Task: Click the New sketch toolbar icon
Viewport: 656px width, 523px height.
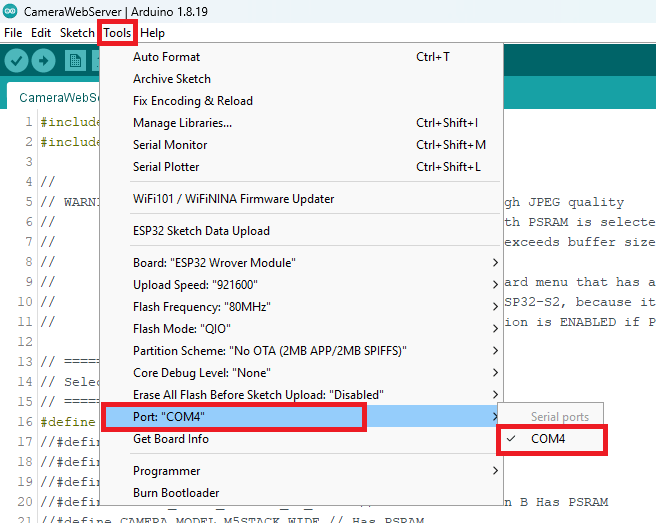Action: (x=75, y=61)
